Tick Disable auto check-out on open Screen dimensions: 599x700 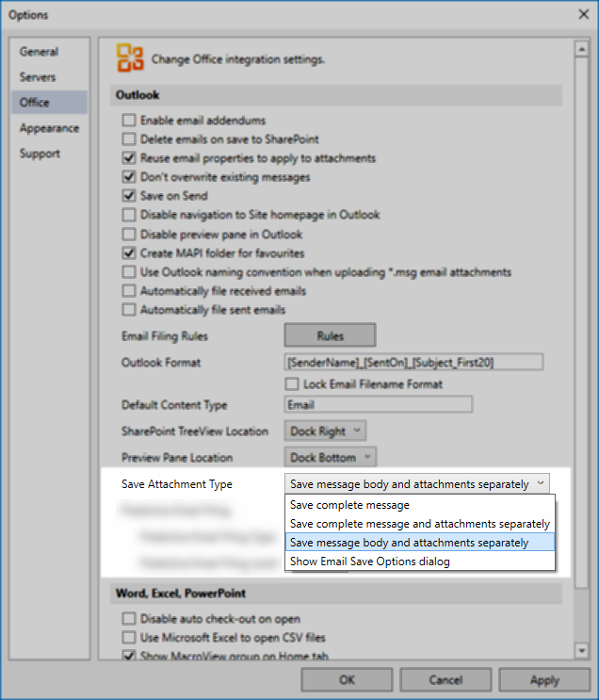pos(129,619)
